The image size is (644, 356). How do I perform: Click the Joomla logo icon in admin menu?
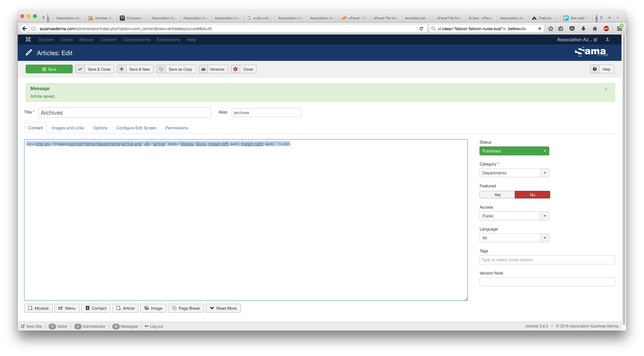[x=28, y=40]
